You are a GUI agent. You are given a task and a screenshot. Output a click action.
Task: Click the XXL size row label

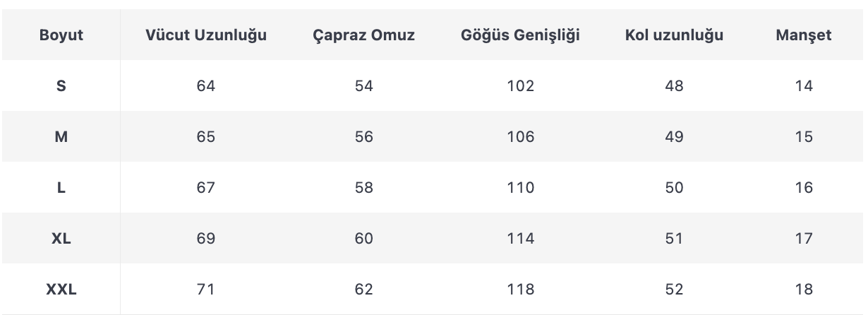(x=61, y=290)
